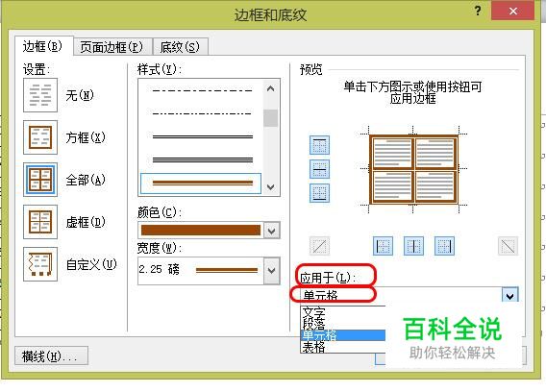Toggle the bottom border button in preview
Viewport: 546px width, 392px height.
coord(319,193)
